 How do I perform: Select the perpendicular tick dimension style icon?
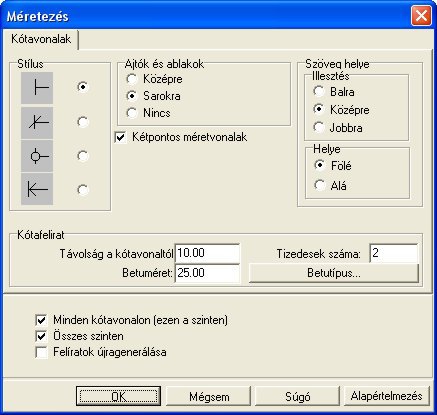[37, 88]
